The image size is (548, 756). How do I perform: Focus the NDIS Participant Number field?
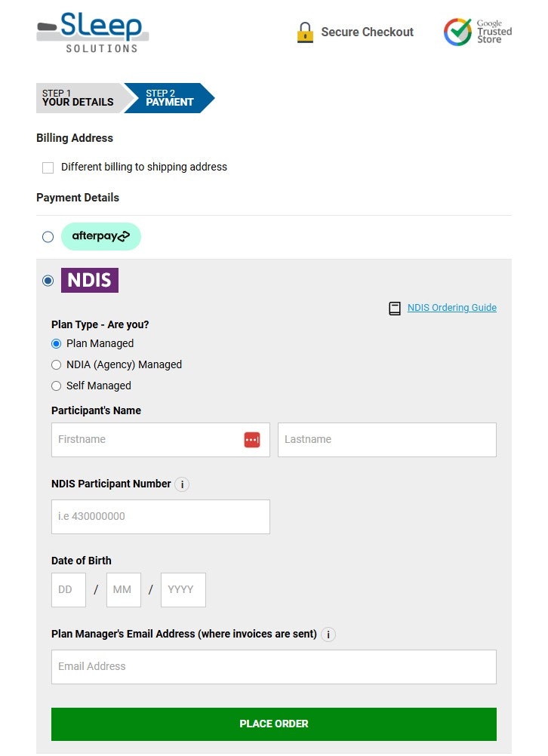click(x=160, y=517)
